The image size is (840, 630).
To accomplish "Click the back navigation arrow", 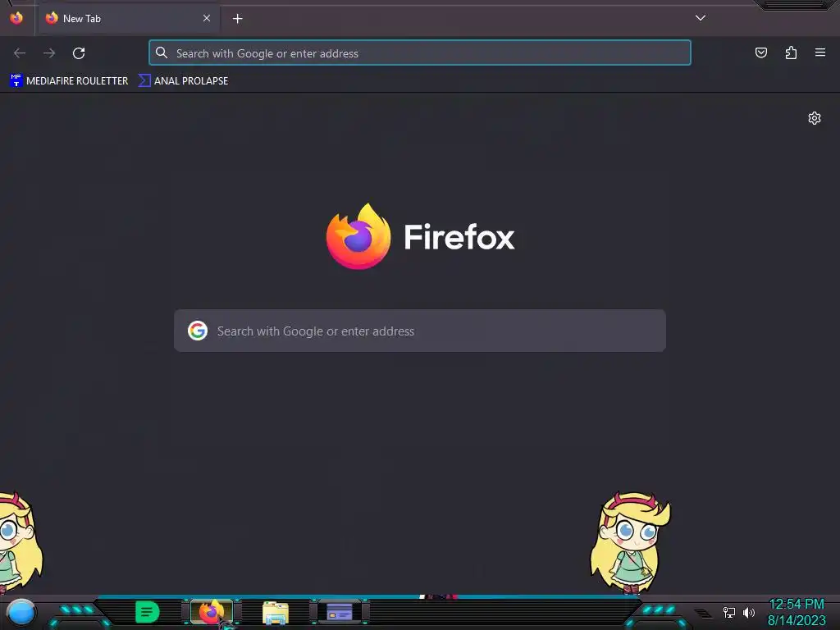I will click(x=20, y=53).
